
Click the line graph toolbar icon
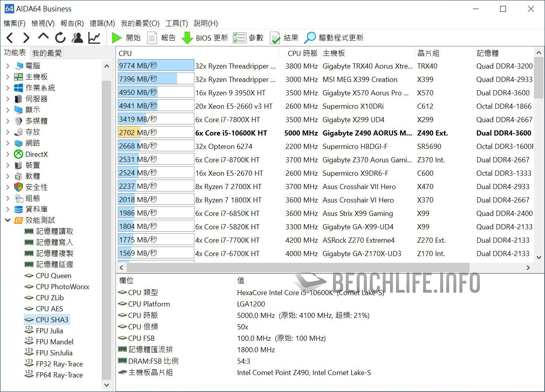click(x=94, y=38)
